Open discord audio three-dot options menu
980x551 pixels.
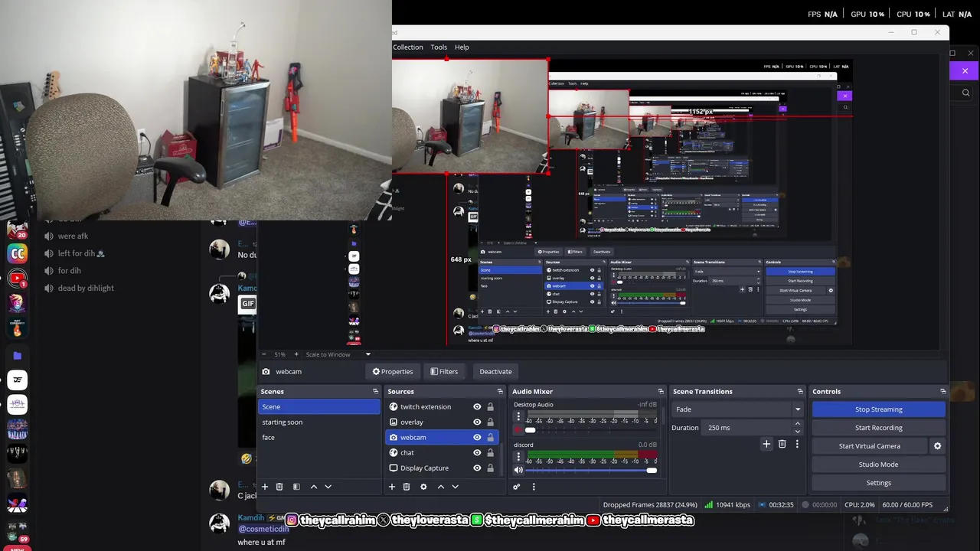[518, 457]
